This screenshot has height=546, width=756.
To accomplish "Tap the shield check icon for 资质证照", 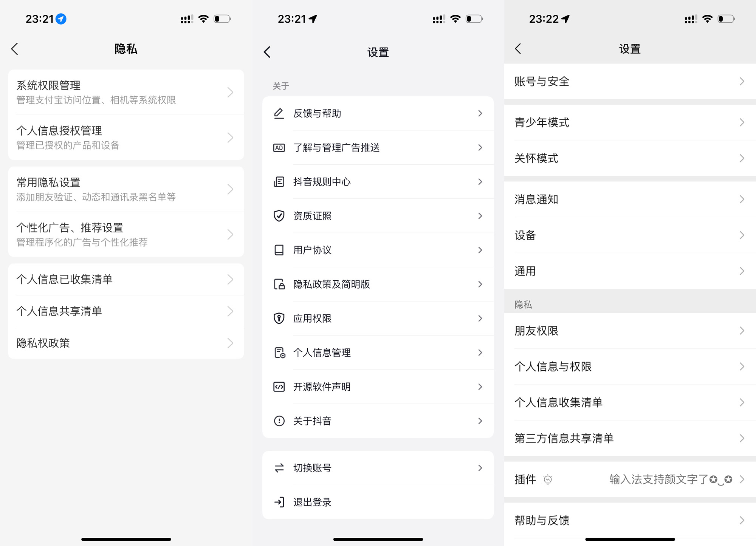I will pos(279,216).
